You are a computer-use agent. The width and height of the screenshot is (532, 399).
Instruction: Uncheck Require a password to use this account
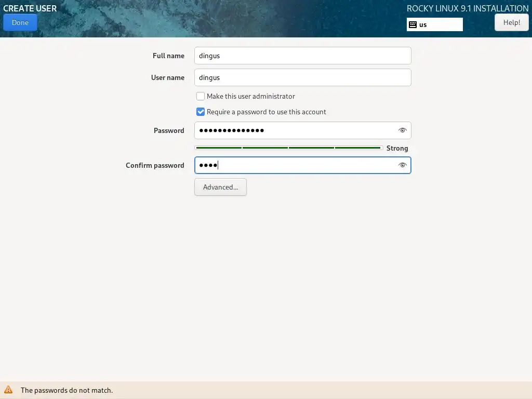(x=201, y=112)
